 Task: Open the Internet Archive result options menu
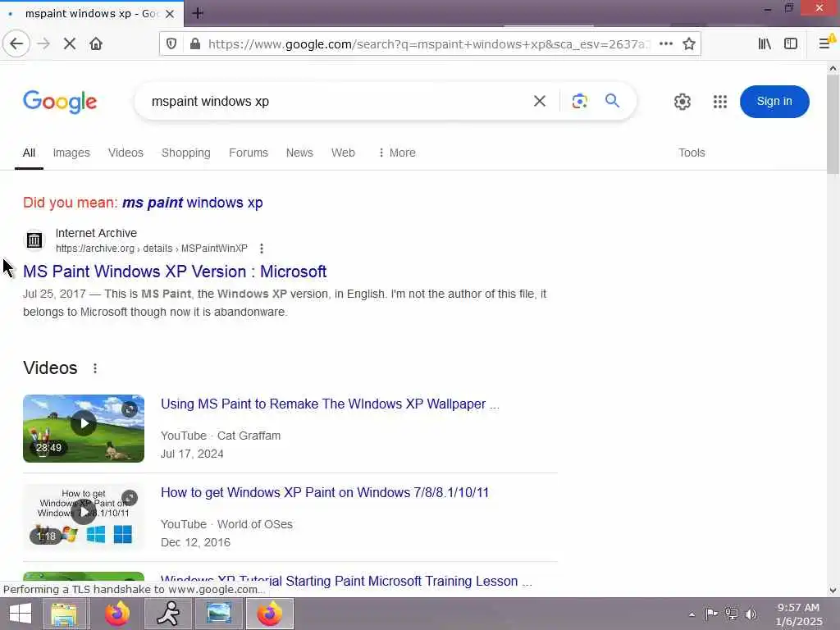coord(262,249)
